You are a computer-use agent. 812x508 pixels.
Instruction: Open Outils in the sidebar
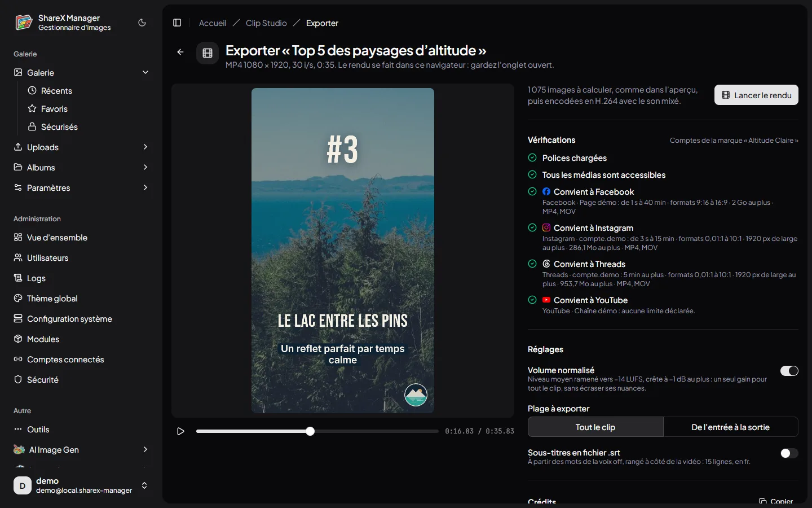pyautogui.click(x=81, y=430)
